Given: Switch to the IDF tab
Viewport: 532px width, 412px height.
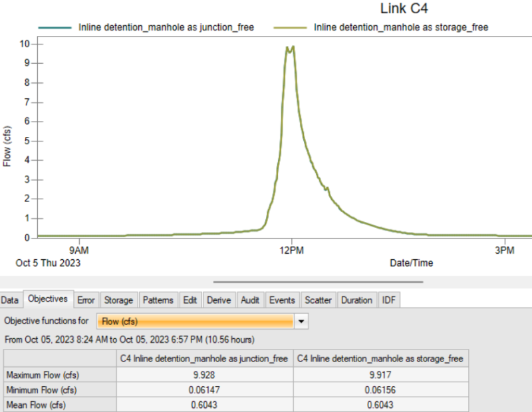Looking at the screenshot, I should [x=389, y=300].
